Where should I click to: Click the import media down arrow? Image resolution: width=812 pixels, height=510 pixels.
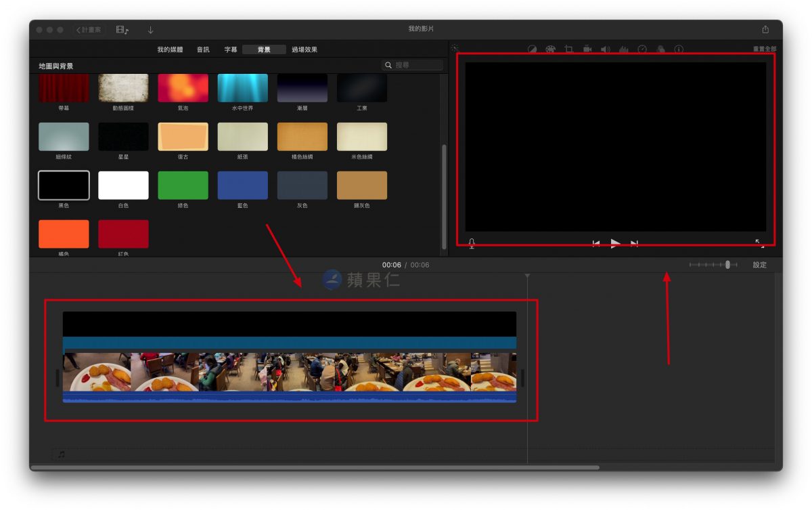[x=150, y=30]
